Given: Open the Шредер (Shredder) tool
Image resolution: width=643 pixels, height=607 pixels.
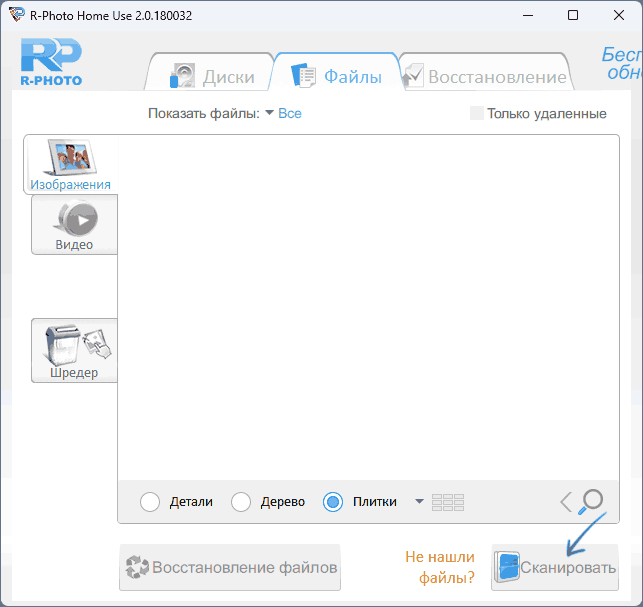Looking at the screenshot, I should click(x=74, y=350).
